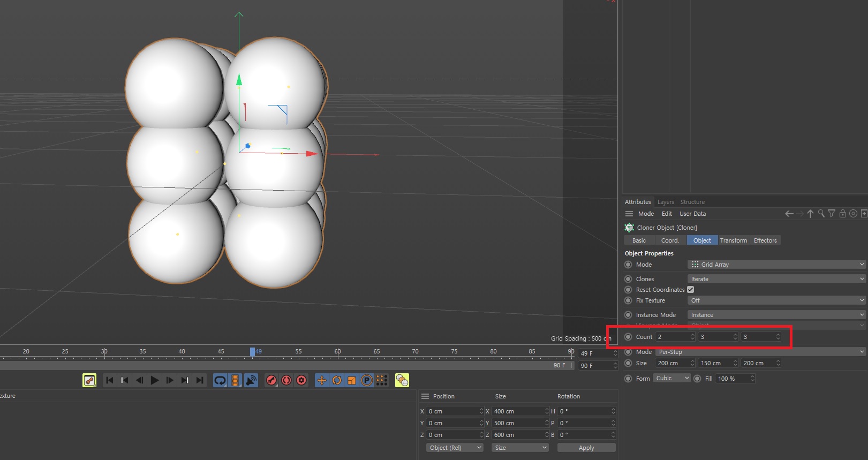Toggle the Reset Coordinates checkbox
The image size is (868, 460).
[691, 290]
